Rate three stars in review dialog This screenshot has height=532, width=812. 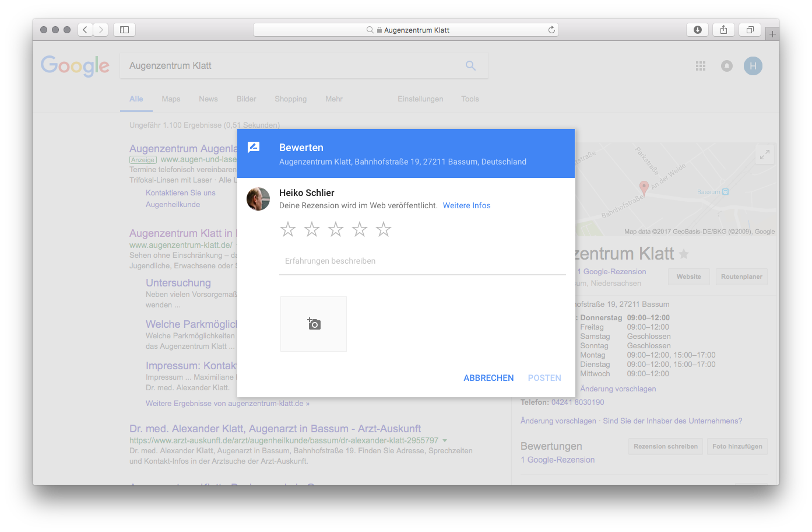[336, 229]
